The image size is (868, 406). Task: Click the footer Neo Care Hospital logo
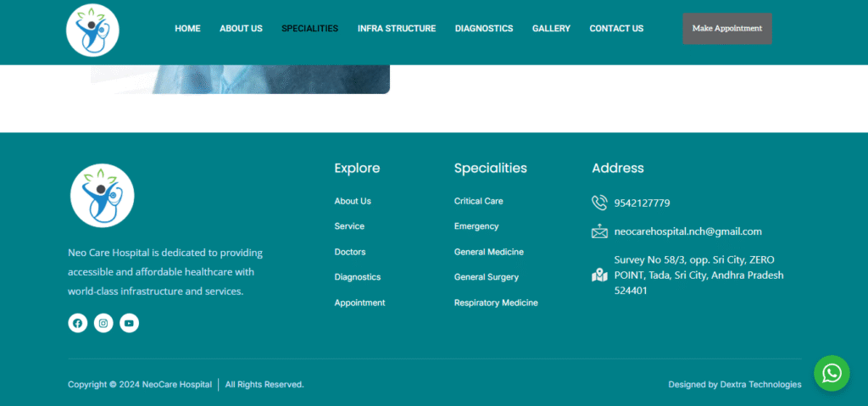coord(102,196)
